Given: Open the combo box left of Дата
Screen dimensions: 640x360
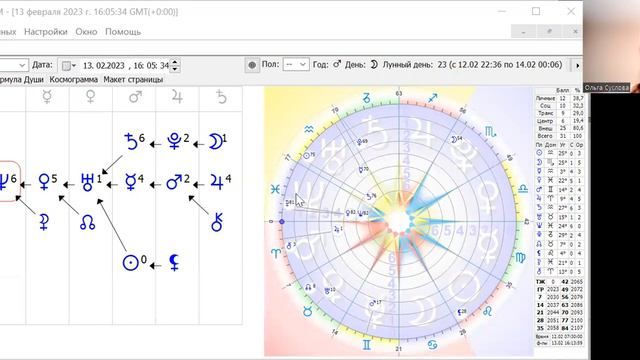Looking at the screenshot, I should click(14, 65).
